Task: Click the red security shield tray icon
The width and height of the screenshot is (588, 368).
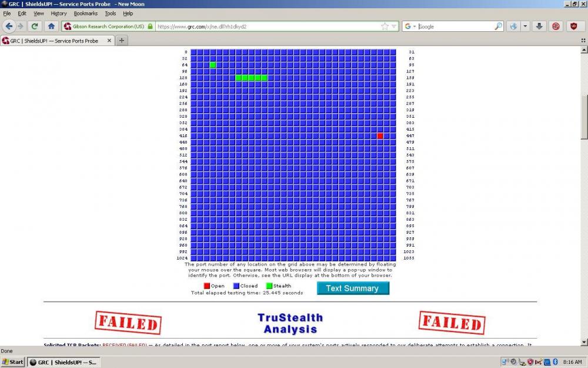Action: point(530,362)
